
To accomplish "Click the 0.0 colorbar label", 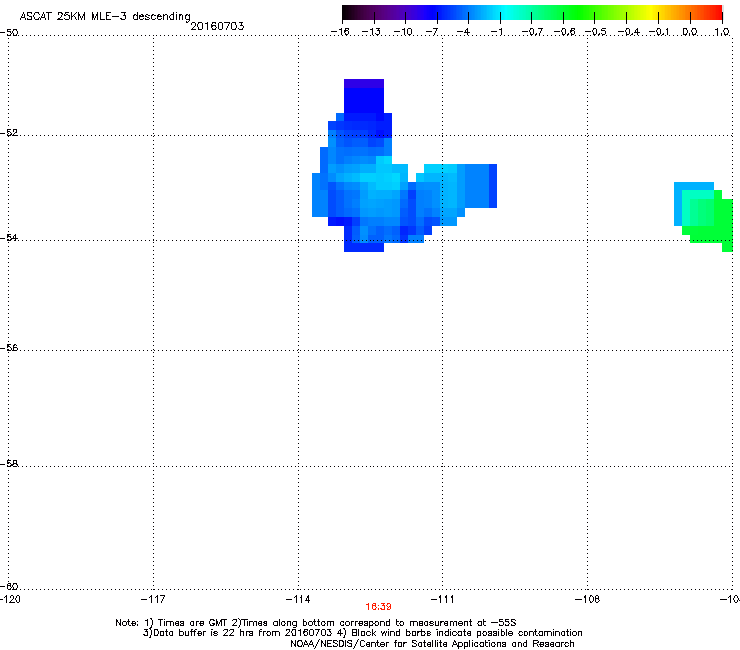I will (x=690, y=32).
